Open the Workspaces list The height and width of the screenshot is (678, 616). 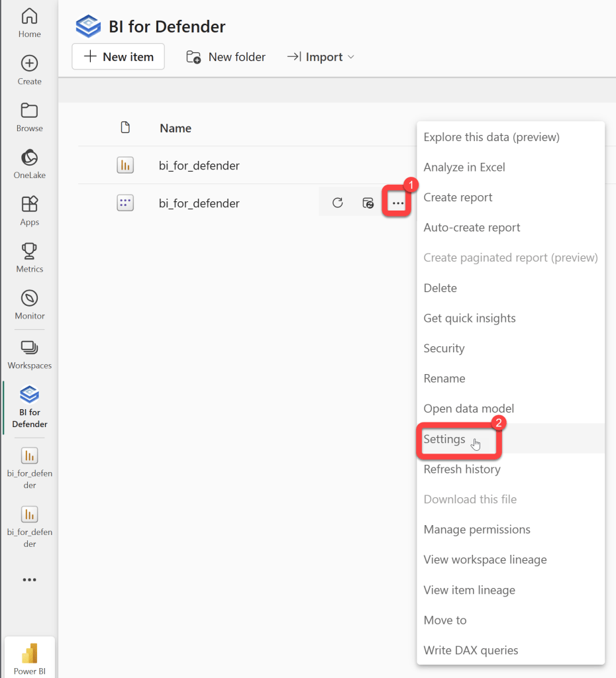29,356
